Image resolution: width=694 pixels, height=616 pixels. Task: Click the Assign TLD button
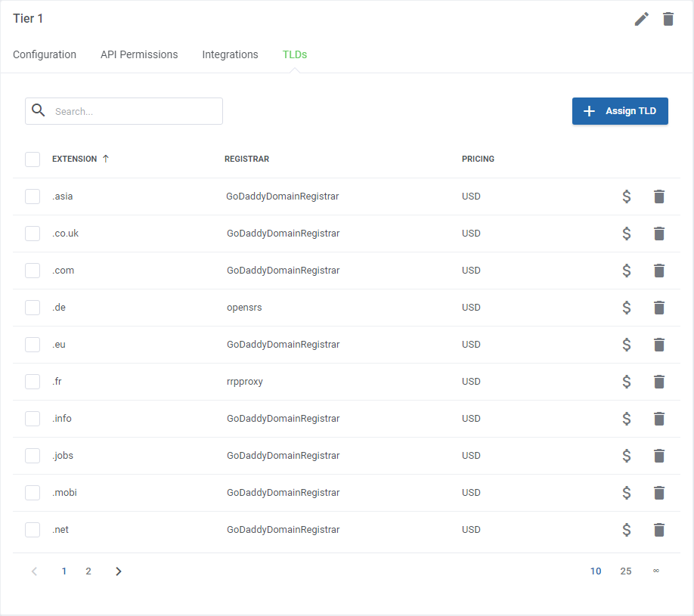pos(620,111)
